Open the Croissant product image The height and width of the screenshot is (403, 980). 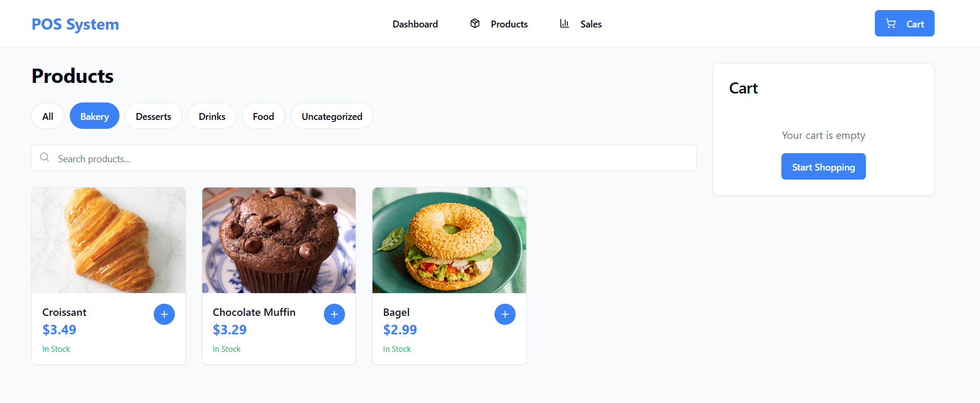pyautogui.click(x=108, y=240)
